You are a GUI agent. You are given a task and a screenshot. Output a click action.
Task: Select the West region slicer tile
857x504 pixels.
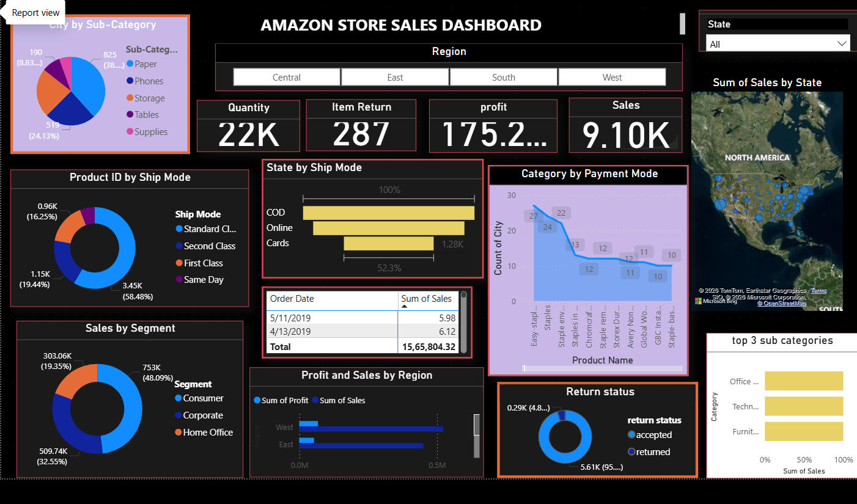click(612, 77)
